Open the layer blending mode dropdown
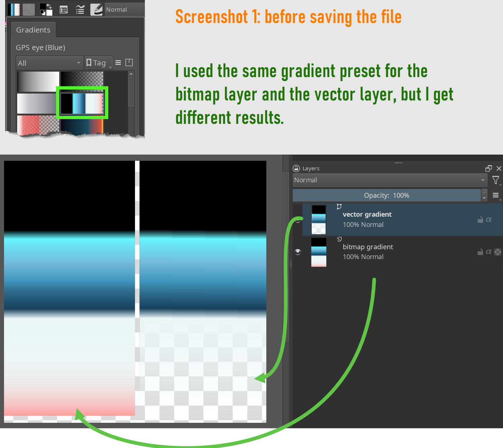The width and height of the screenshot is (503, 448). (x=390, y=180)
